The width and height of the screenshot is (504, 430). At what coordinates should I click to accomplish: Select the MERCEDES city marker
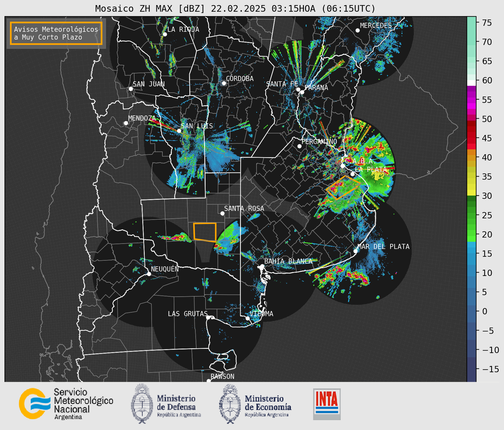coord(358,31)
